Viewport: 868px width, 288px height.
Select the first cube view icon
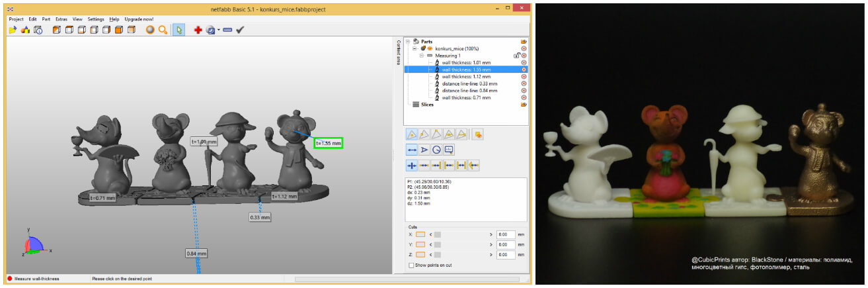56,30
